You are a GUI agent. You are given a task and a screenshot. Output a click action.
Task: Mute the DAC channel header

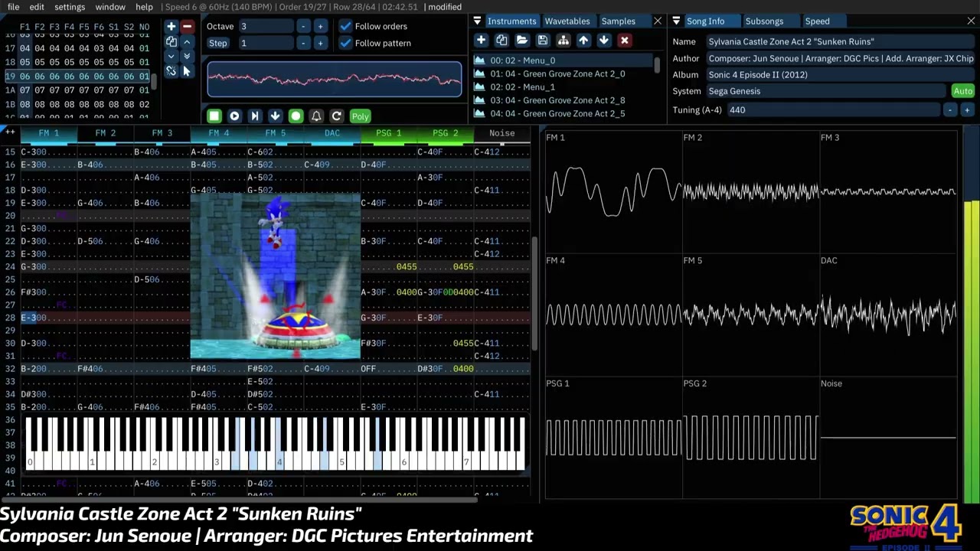pyautogui.click(x=332, y=133)
